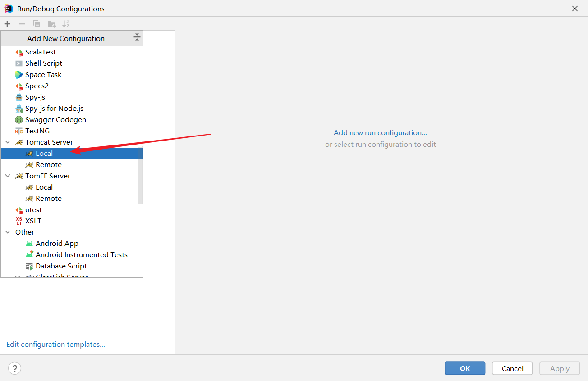Viewport: 588px width, 381px height.
Task: Click the popup list vertical scrollbar
Action: click(x=140, y=176)
